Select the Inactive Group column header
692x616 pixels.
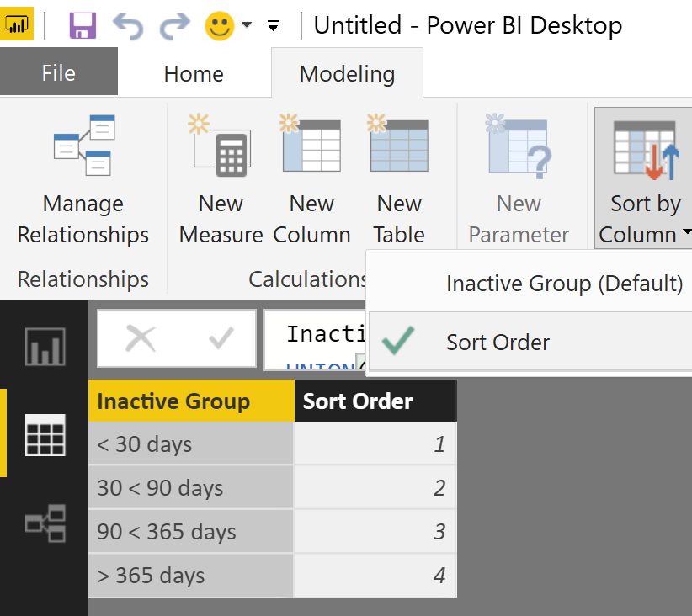click(x=191, y=401)
